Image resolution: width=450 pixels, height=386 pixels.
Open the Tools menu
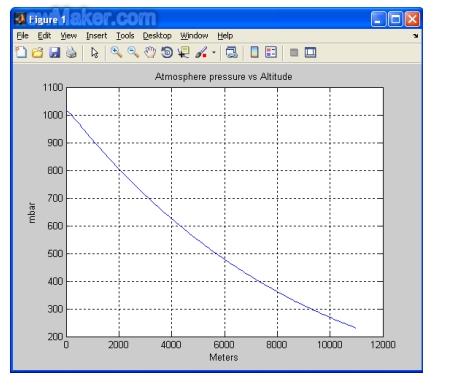(125, 36)
